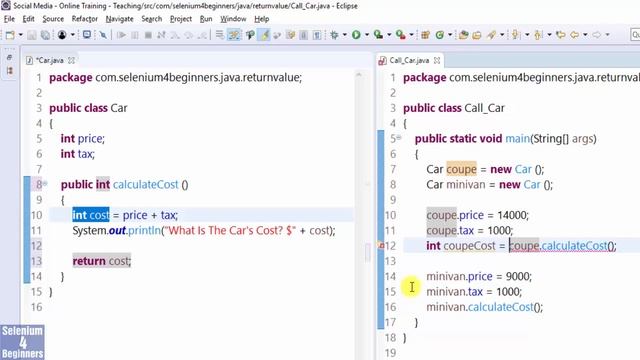Viewport: 640px width, 360px height.
Task: Click the Previous Annotation icon
Action: [x=538, y=35]
